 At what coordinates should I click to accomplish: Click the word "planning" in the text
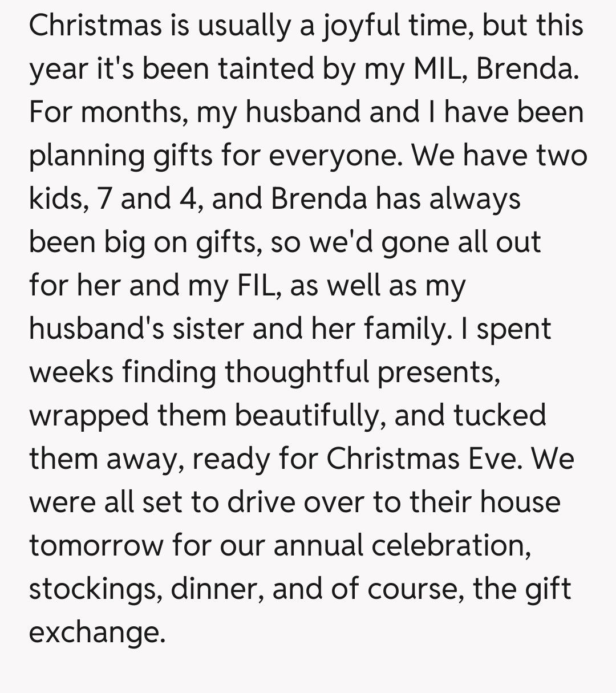[87, 156]
